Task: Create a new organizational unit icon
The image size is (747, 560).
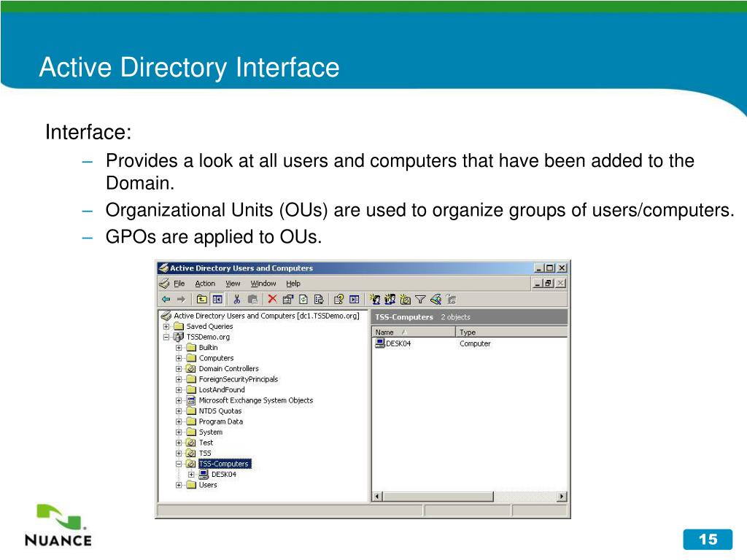Action: (x=406, y=299)
